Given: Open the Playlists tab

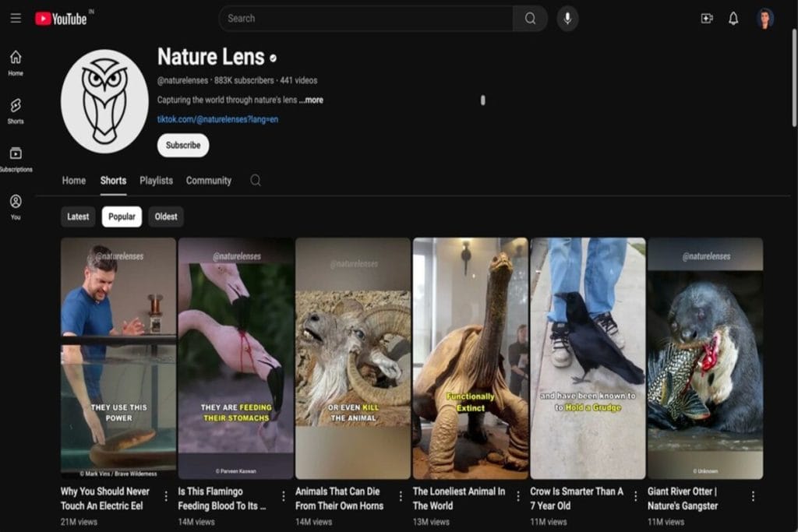Looking at the screenshot, I should coord(156,181).
